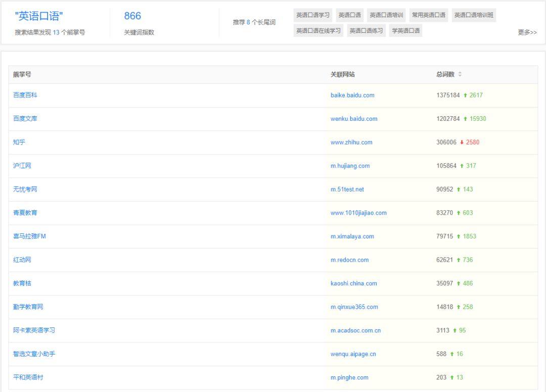Choose the 英语口语培训班 long-tail keyword tag
This screenshot has height=392, width=546.
click(474, 15)
